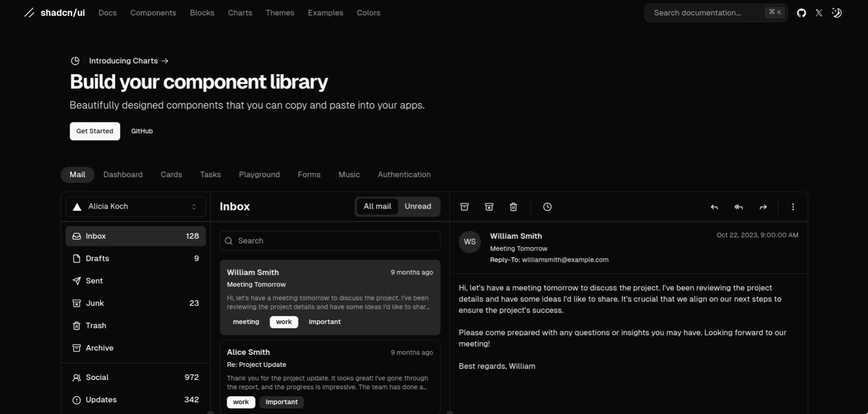Click the pie chart icon beside Introducing Charts
868x414 pixels.
pyautogui.click(x=75, y=61)
